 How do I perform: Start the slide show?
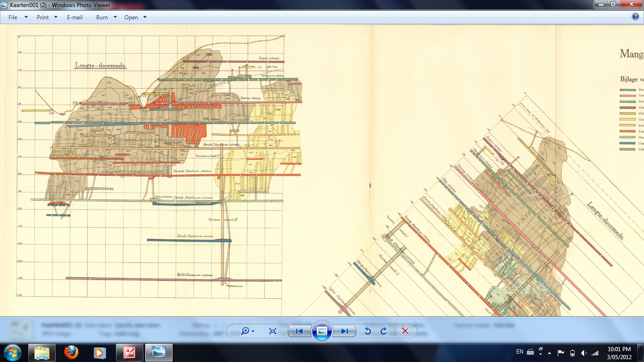322,331
